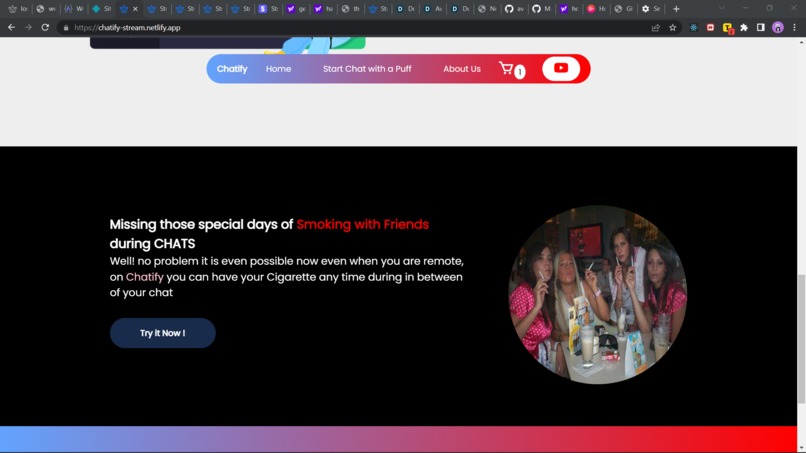Click the scrollbar up arrow
Viewport: 806px width, 453px height.
(801, 42)
